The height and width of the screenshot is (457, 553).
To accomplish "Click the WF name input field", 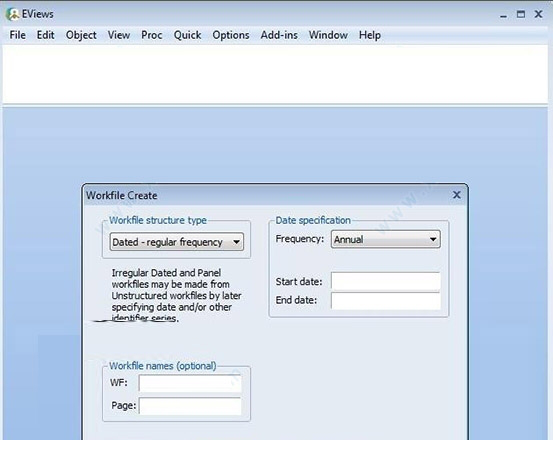I will tap(190, 383).
